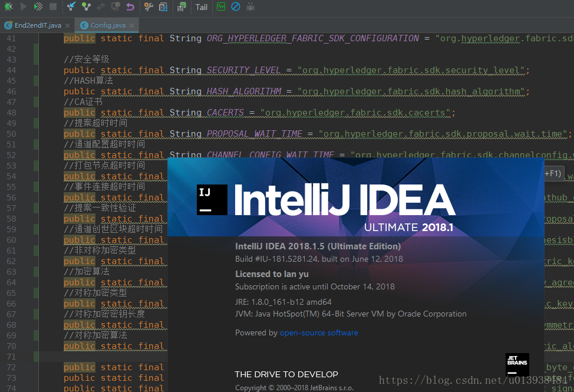The image size is (574, 392).
Task: Click the "org.hyperledger.fabric.sdk.security_level" string
Action: [411, 70]
